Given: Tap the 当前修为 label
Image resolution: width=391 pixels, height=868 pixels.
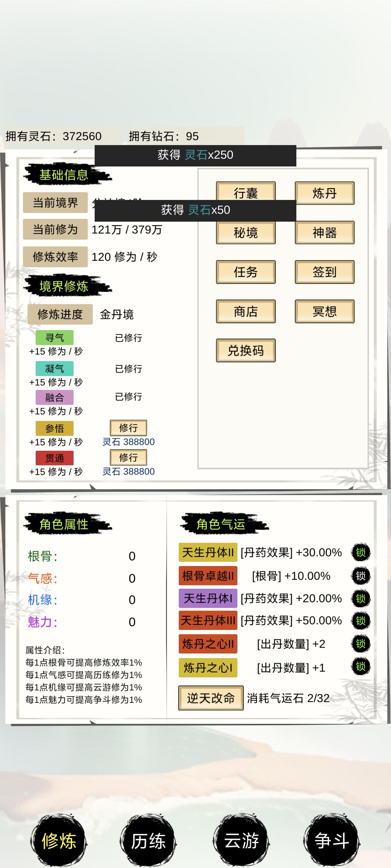Looking at the screenshot, I should tap(55, 229).
